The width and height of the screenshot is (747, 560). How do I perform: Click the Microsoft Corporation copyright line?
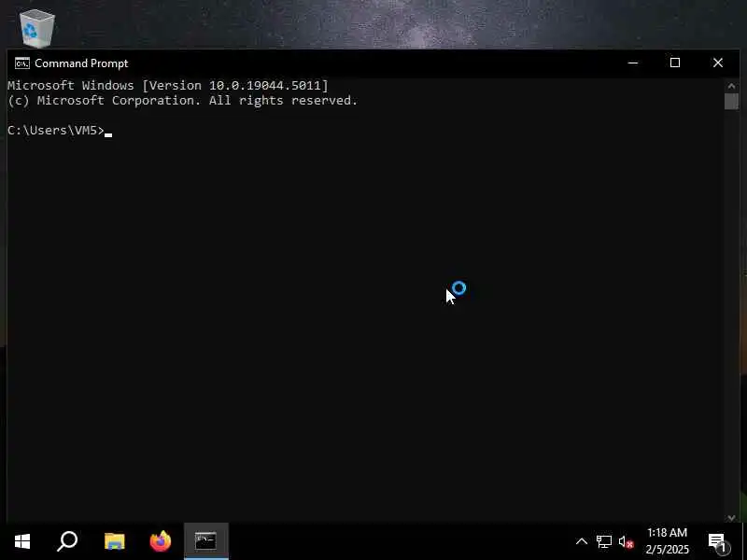click(x=182, y=101)
